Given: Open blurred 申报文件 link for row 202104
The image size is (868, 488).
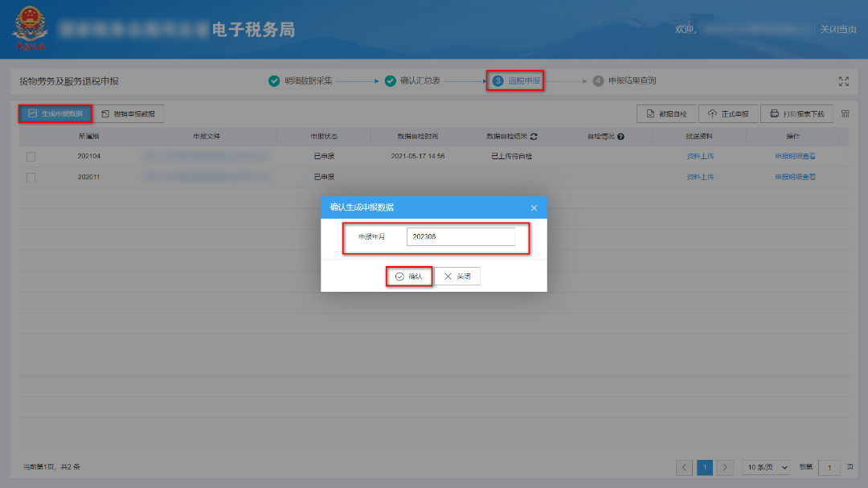Looking at the screenshot, I should coord(207,156).
